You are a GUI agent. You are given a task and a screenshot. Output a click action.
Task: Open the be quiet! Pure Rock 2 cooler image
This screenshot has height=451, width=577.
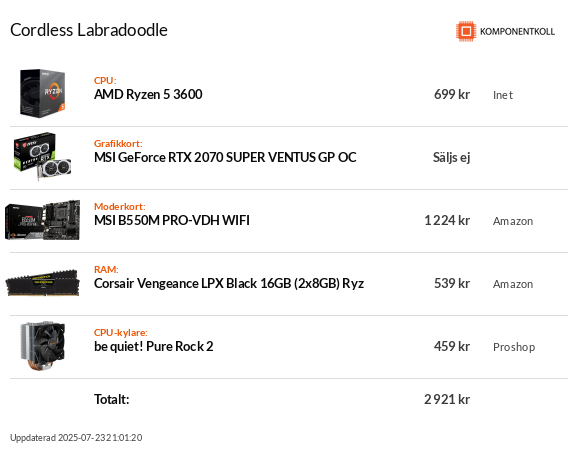point(42,346)
